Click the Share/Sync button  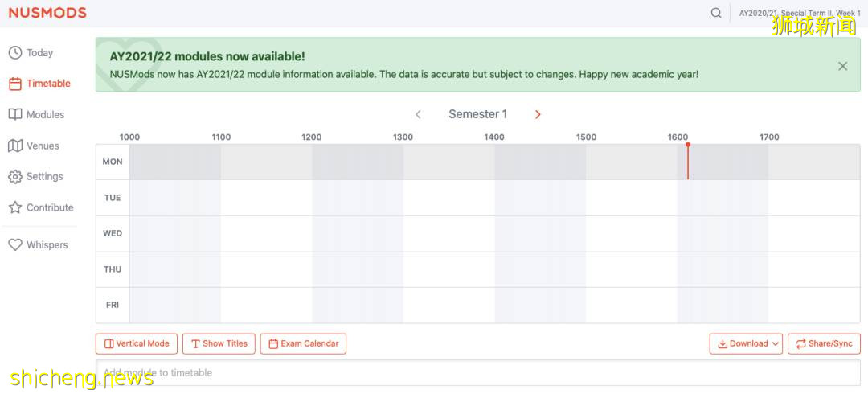coord(824,343)
